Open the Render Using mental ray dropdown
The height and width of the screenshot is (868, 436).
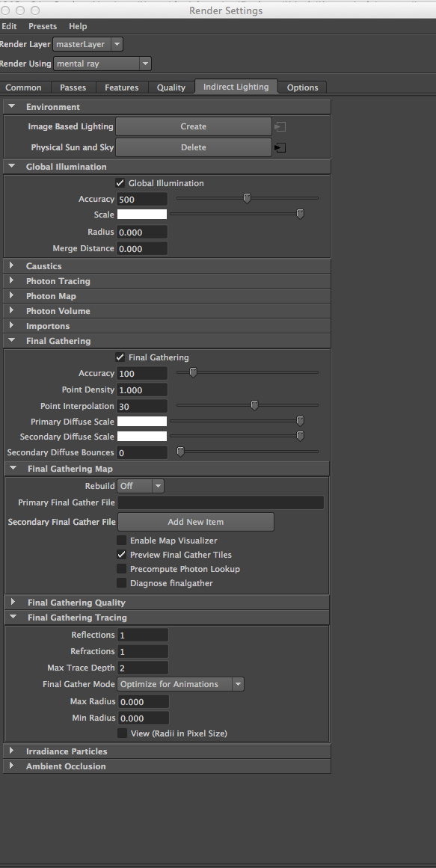point(102,64)
